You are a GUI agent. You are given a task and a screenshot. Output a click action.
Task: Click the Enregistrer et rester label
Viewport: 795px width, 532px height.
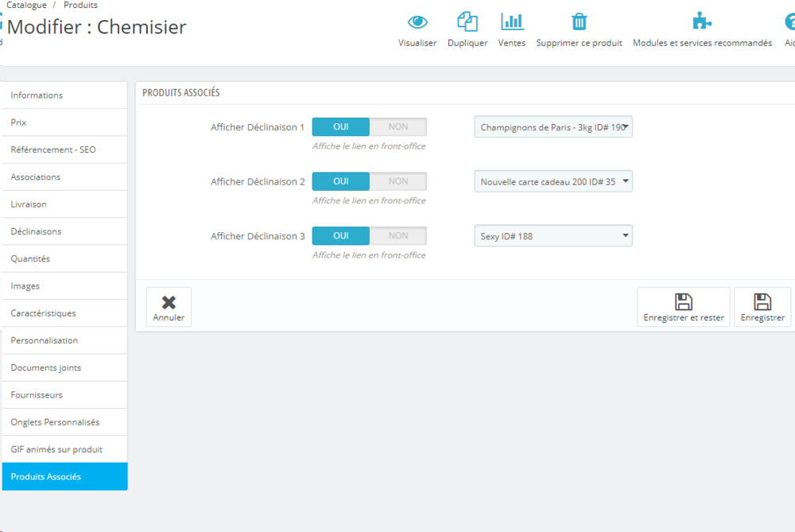pos(684,317)
